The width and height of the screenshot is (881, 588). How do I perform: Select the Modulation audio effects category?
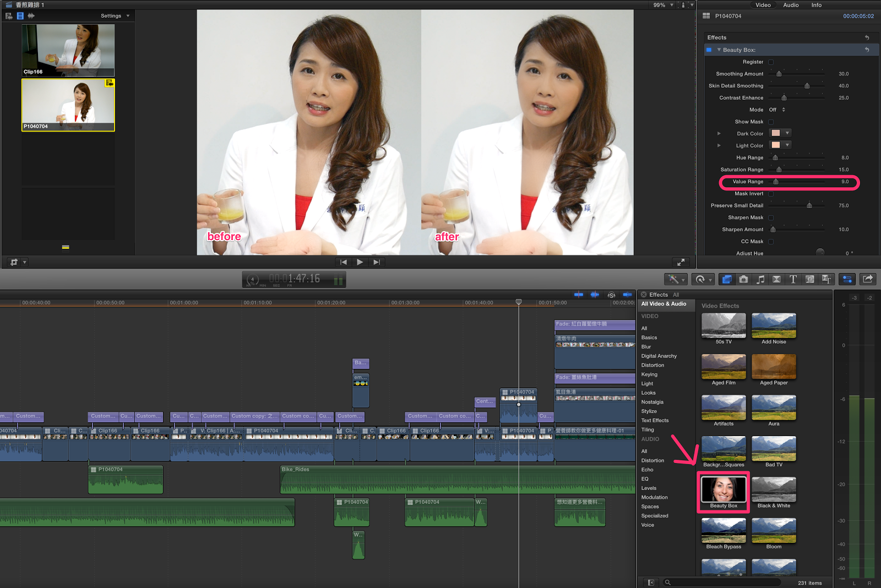coord(654,497)
